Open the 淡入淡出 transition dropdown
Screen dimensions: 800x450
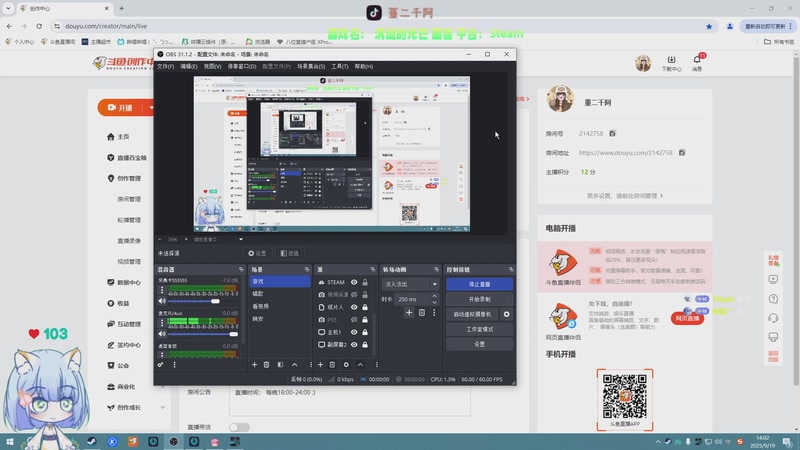[410, 284]
